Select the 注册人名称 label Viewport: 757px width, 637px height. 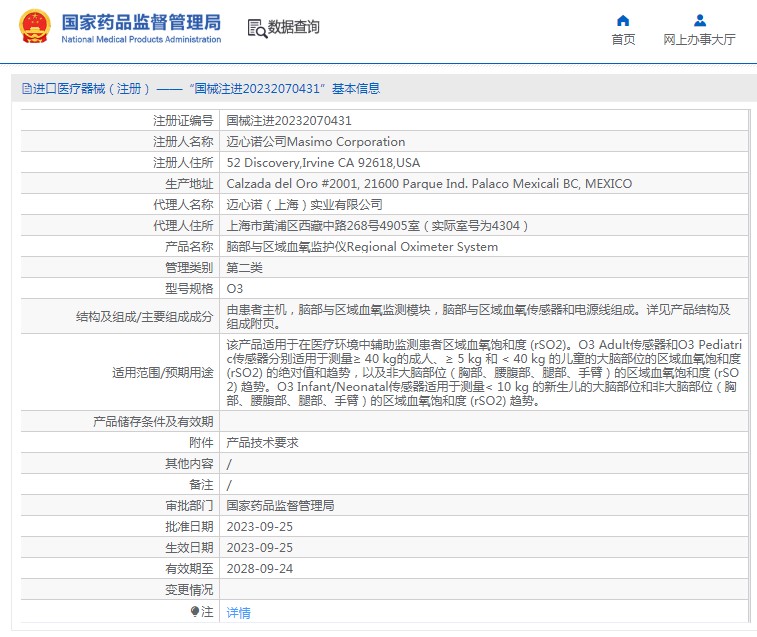(183, 142)
